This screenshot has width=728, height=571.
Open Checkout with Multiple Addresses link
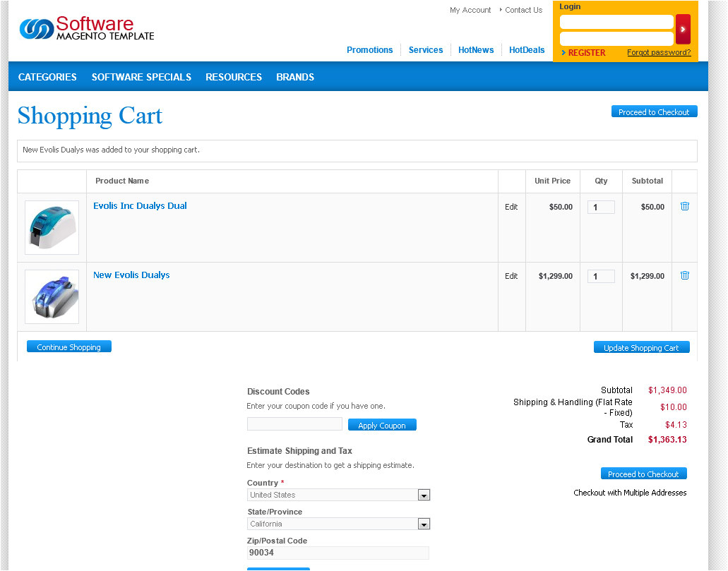click(x=630, y=493)
